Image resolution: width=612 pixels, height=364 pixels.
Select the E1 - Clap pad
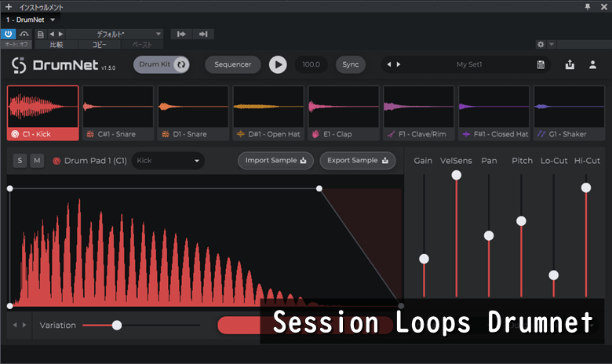point(344,113)
